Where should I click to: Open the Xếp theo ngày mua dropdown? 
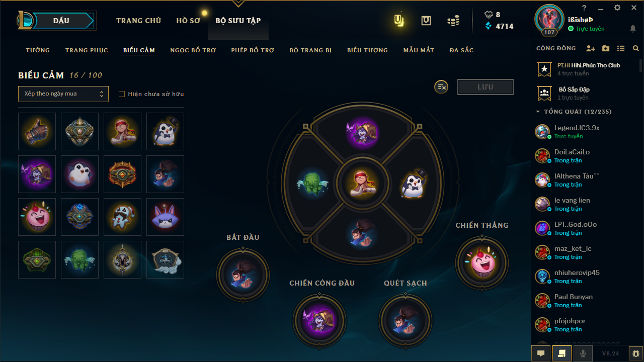63,94
